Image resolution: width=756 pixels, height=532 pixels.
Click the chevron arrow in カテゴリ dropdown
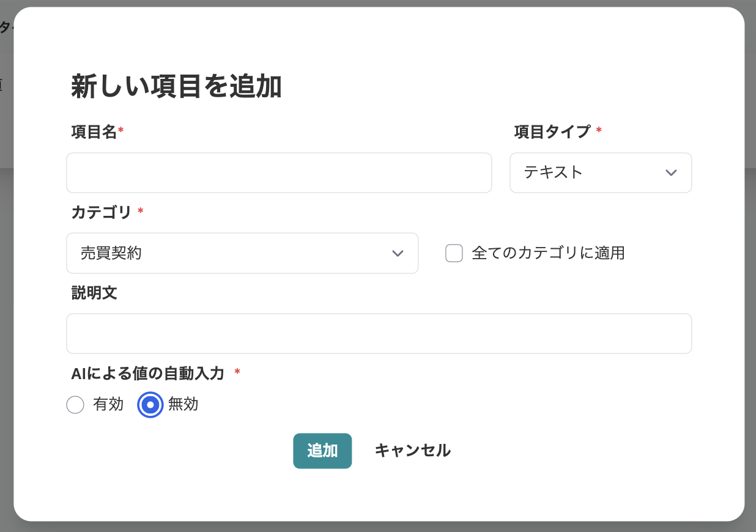(398, 253)
